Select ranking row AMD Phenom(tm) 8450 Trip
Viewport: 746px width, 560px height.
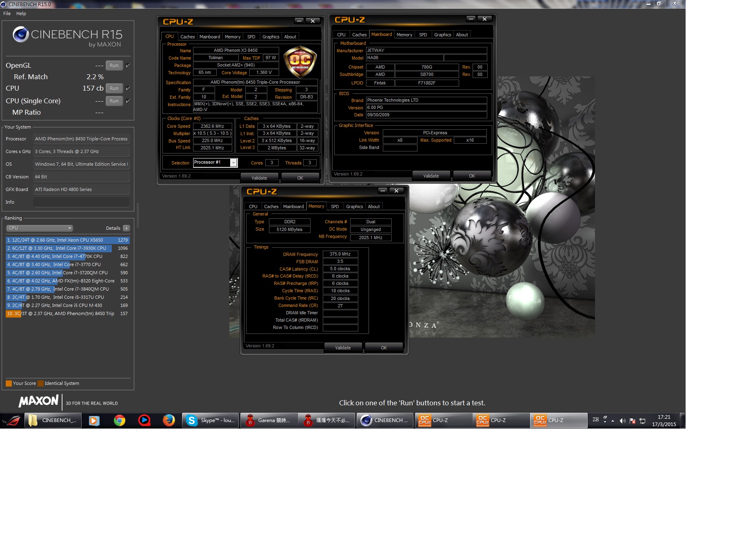click(68, 313)
